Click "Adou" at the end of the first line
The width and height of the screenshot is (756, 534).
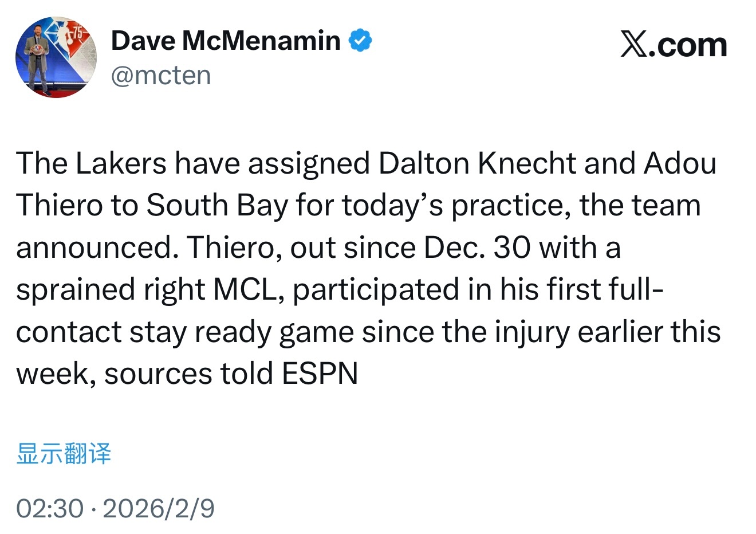click(680, 163)
